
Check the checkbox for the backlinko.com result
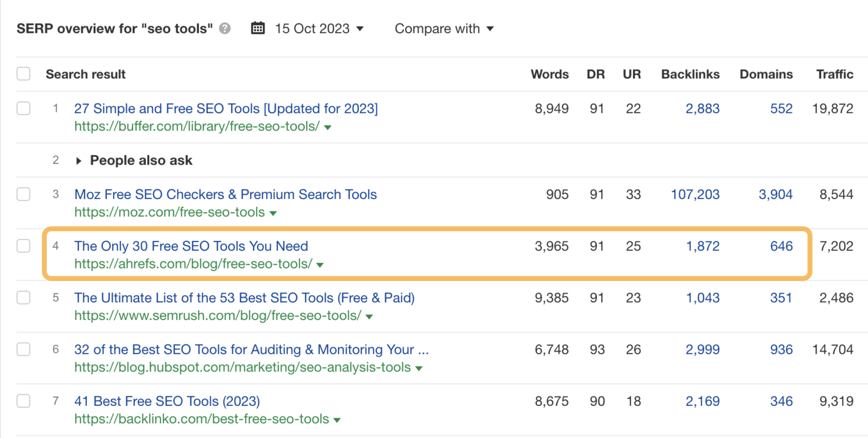pyautogui.click(x=23, y=401)
